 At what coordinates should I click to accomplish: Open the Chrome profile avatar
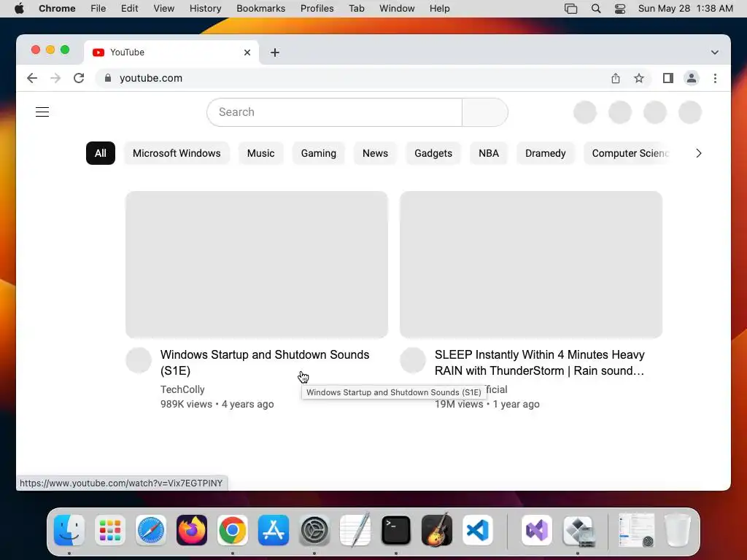tap(692, 78)
